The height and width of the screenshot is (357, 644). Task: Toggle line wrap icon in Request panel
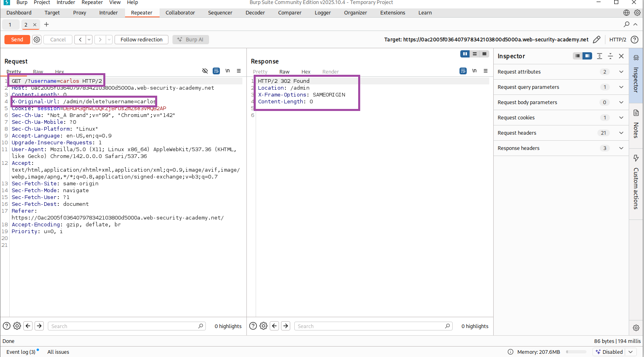pyautogui.click(x=216, y=71)
